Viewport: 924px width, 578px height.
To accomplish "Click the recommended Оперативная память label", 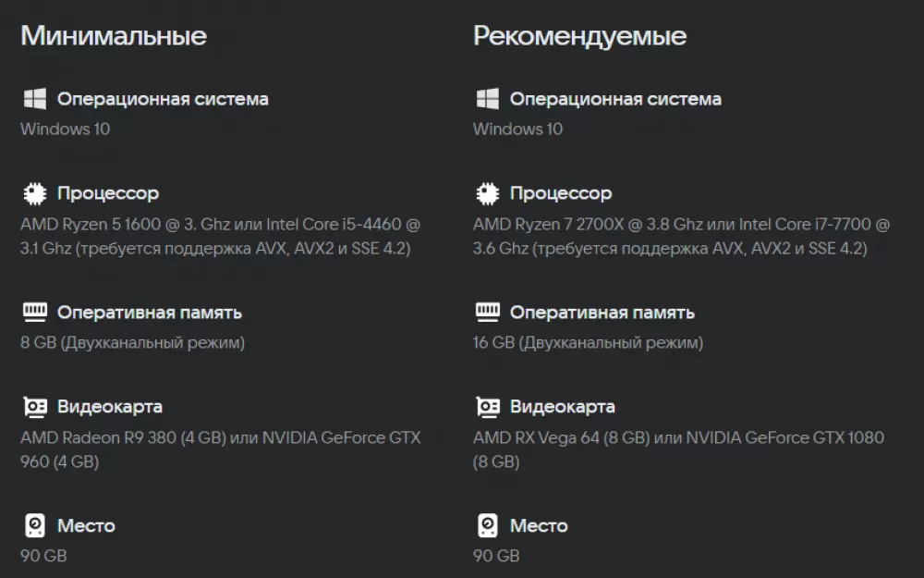I will tap(602, 313).
